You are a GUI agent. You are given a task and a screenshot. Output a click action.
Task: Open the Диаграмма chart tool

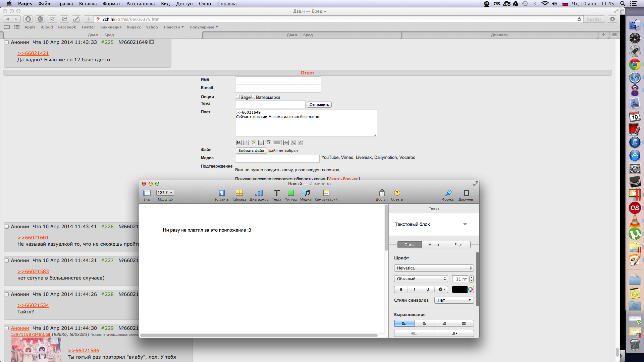(x=259, y=193)
